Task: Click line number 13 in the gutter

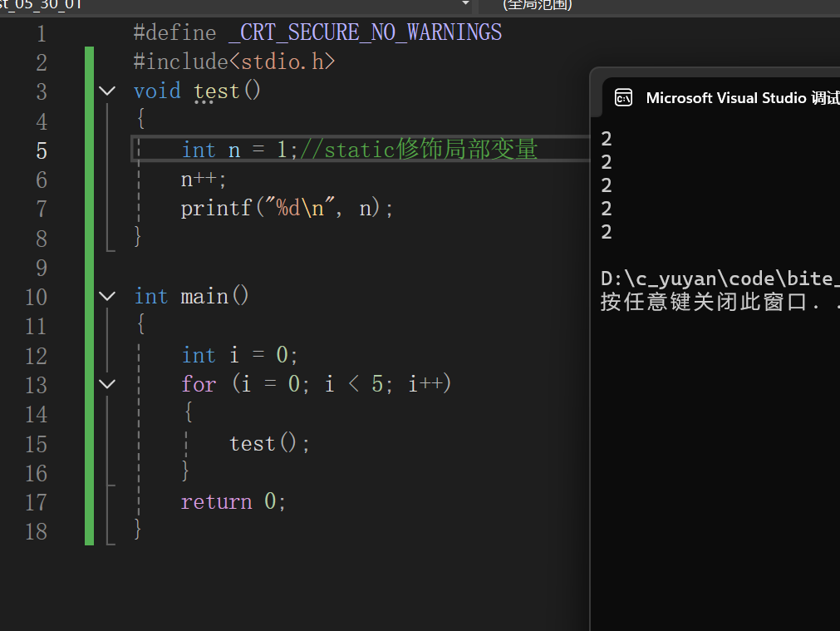Action: tap(36, 385)
